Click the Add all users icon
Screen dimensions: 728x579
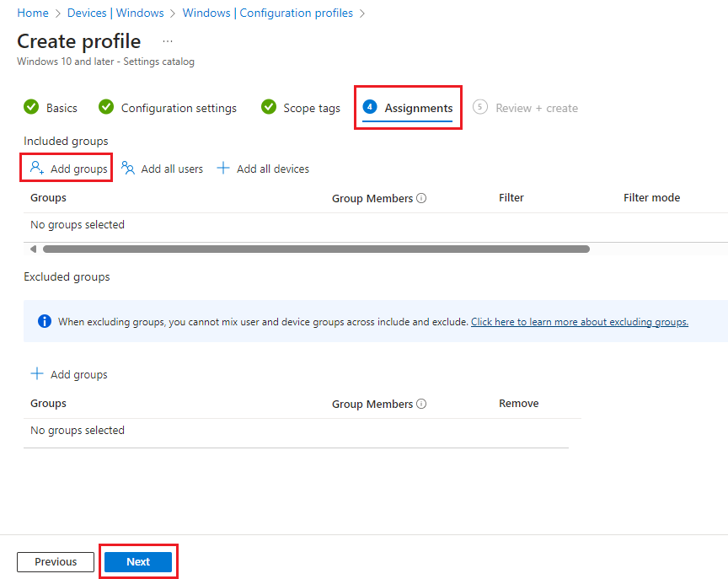tap(129, 169)
